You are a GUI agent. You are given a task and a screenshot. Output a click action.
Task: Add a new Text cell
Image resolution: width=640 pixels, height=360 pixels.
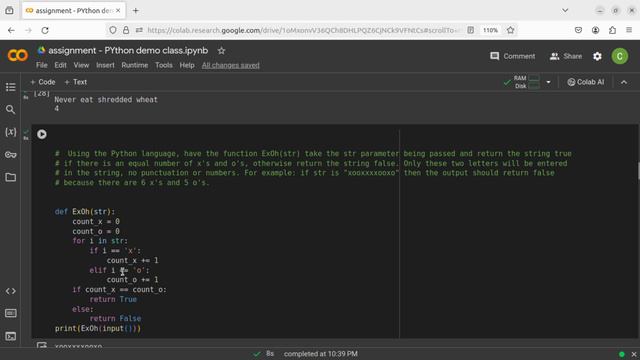tap(76, 82)
